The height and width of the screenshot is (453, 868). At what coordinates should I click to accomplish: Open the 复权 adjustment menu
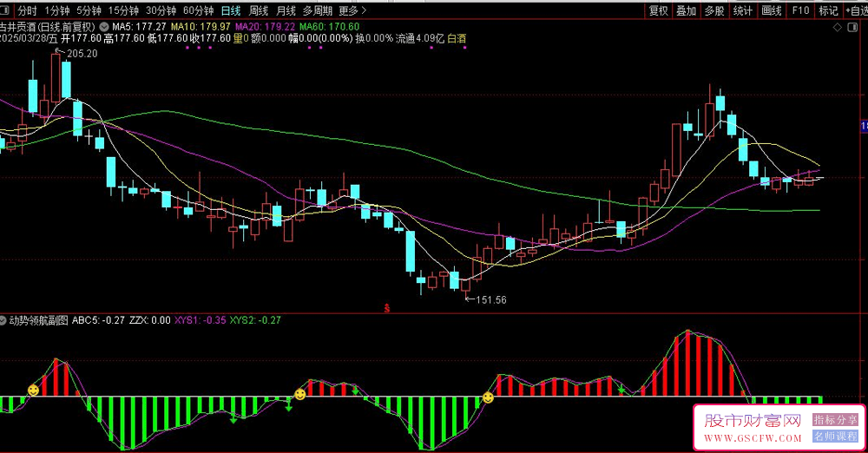[659, 10]
